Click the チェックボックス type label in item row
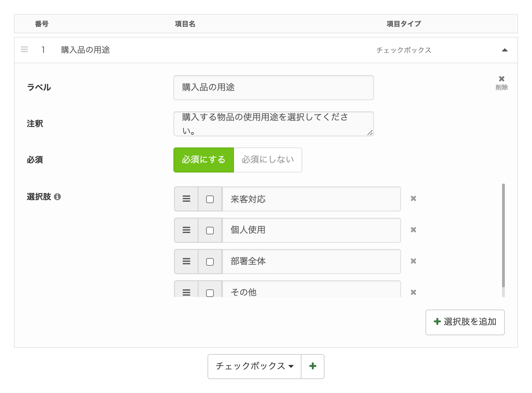 404,50
